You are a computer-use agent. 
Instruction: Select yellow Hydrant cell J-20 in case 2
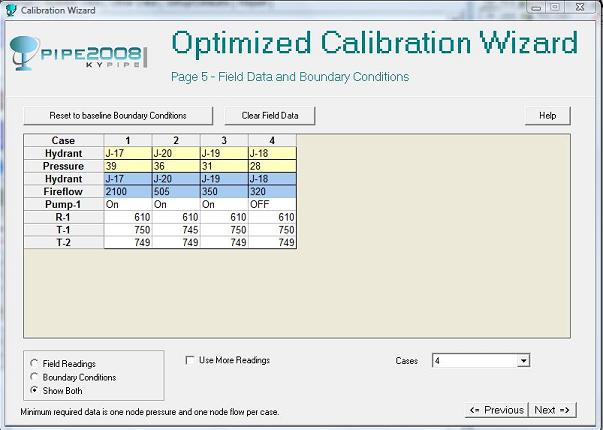pyautogui.click(x=176, y=153)
